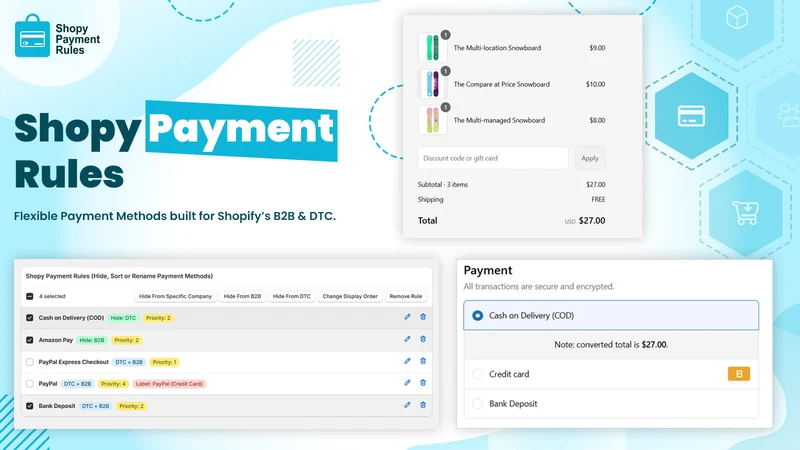Click the Remove Rule button
The width and height of the screenshot is (800, 450).
pos(406,296)
